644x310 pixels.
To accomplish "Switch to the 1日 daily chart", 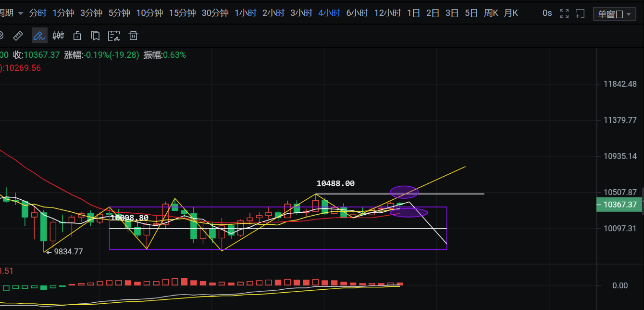I will pos(413,13).
